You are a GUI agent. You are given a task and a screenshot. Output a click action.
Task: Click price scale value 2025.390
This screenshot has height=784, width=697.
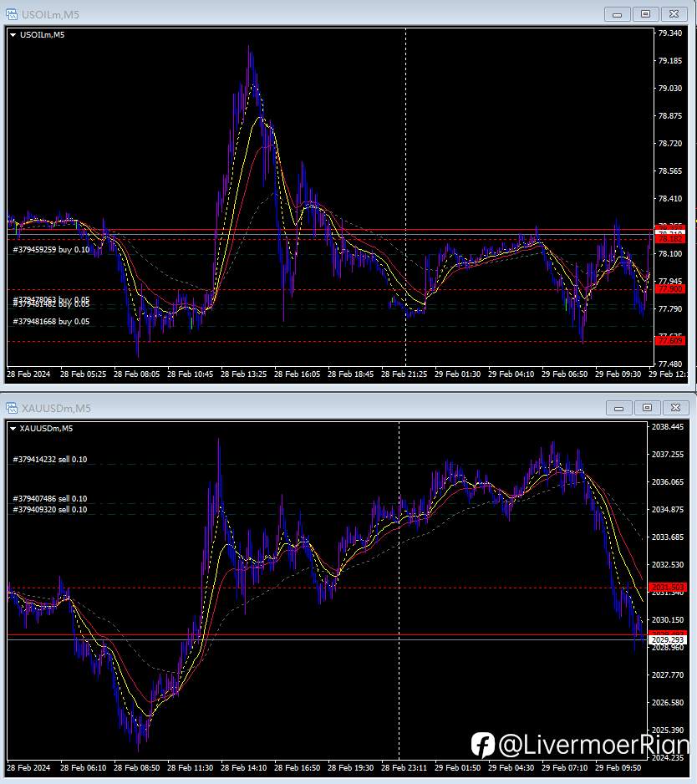click(x=668, y=730)
